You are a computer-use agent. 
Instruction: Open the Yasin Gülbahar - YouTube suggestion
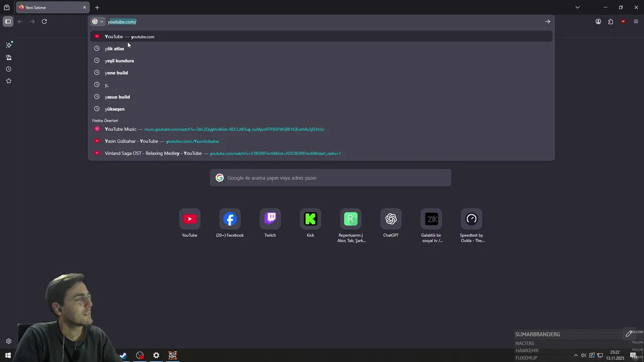point(321,141)
